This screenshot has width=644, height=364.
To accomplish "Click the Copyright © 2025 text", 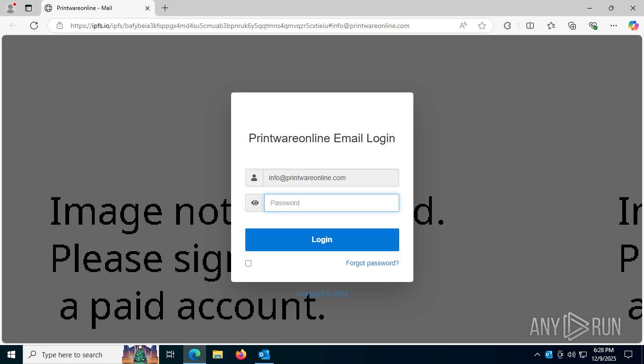I will pyautogui.click(x=322, y=294).
